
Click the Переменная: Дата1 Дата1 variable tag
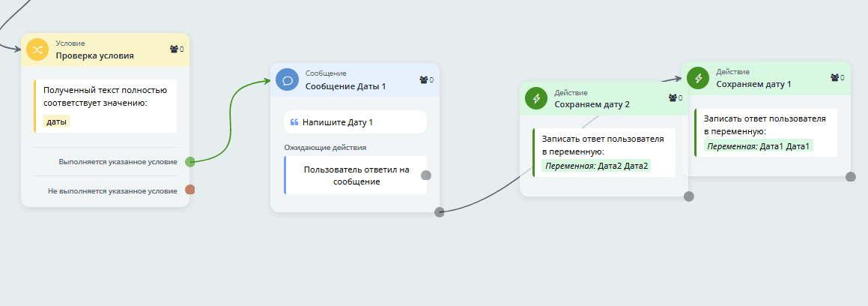pyautogui.click(x=758, y=145)
